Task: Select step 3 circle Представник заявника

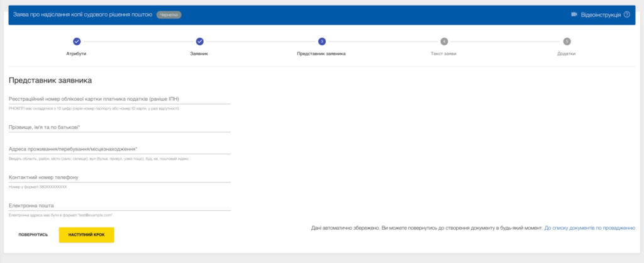Action: (x=321, y=42)
